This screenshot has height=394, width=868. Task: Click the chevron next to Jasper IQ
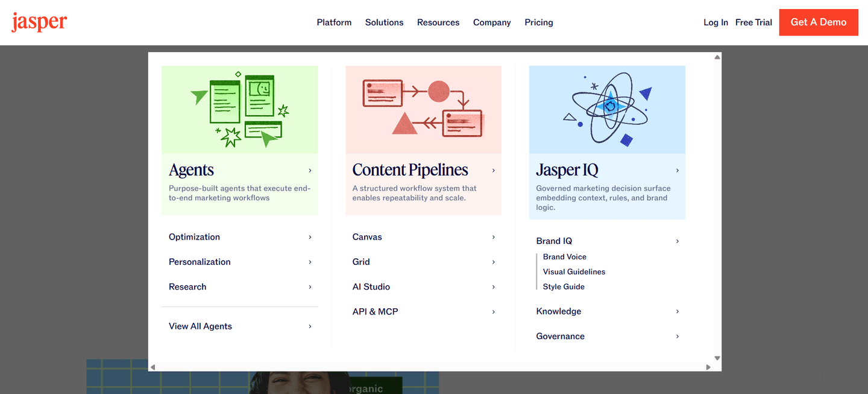677,171
